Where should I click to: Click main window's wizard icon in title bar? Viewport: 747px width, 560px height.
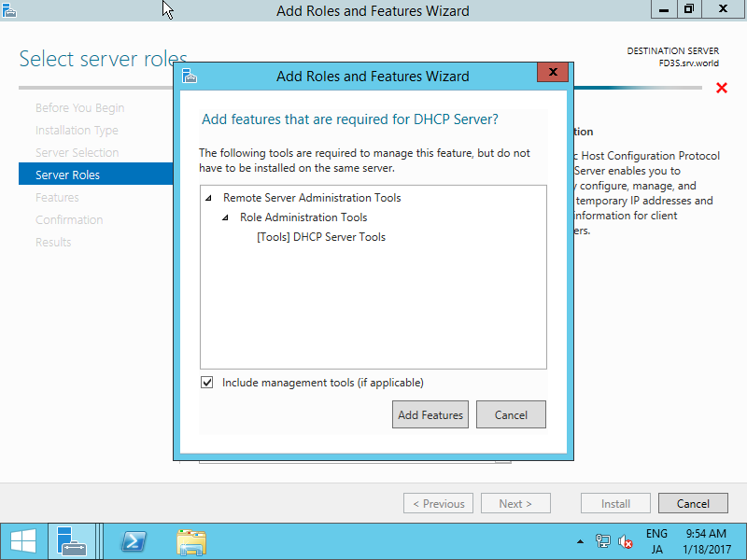coord(9,10)
